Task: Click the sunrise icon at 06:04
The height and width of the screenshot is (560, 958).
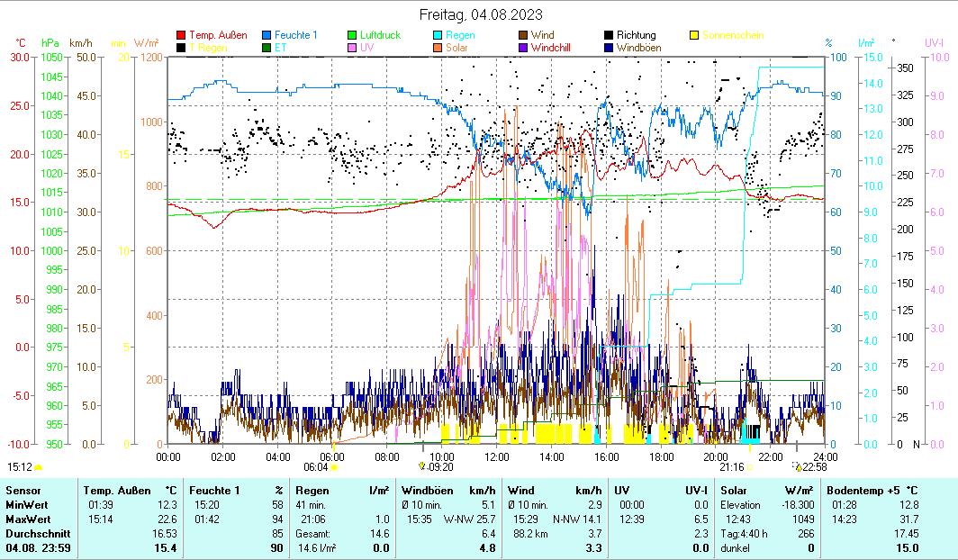Action: point(334,467)
